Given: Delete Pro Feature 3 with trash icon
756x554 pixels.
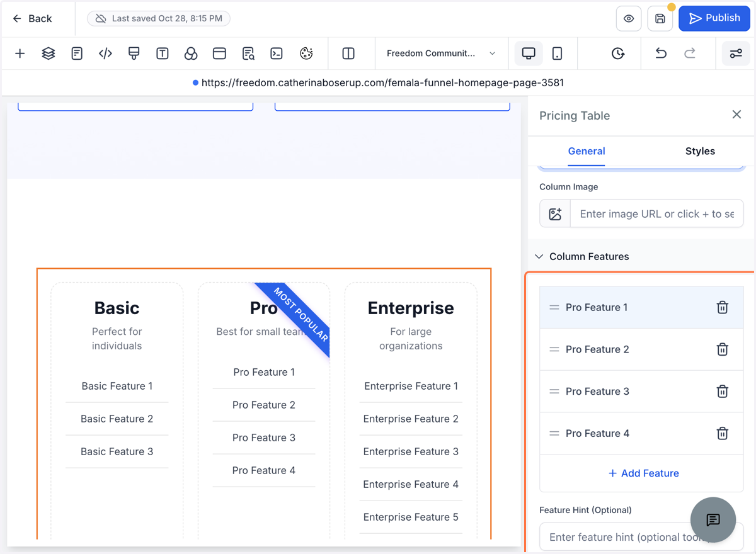Looking at the screenshot, I should pyautogui.click(x=723, y=392).
